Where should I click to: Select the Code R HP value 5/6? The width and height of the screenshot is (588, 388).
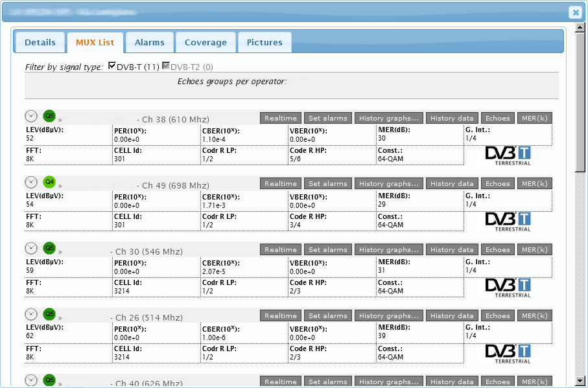coord(295,159)
